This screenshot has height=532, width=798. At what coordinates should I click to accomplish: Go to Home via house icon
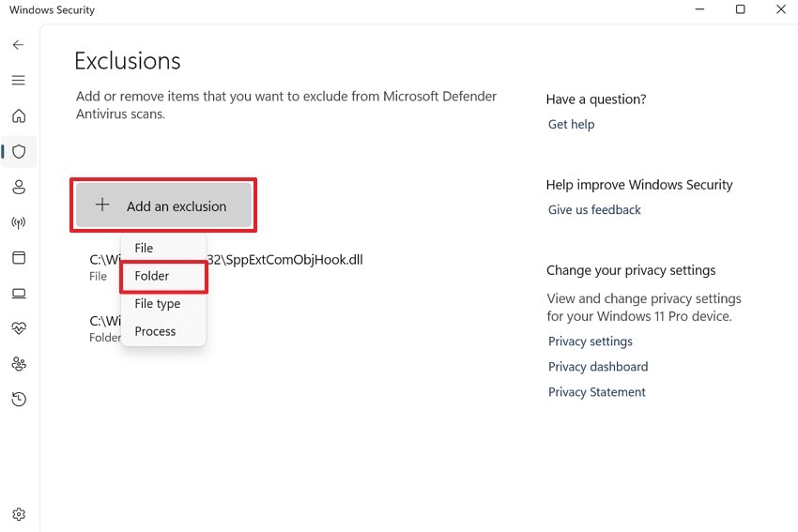pyautogui.click(x=19, y=116)
